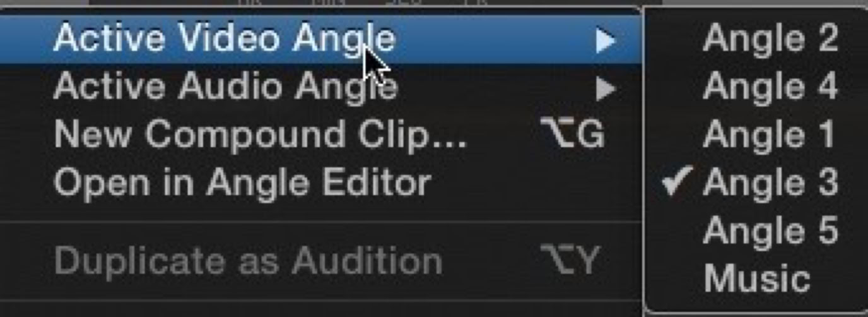Choose New Compound Clip… from the menu
The image size is (868, 317).
click(x=320, y=135)
